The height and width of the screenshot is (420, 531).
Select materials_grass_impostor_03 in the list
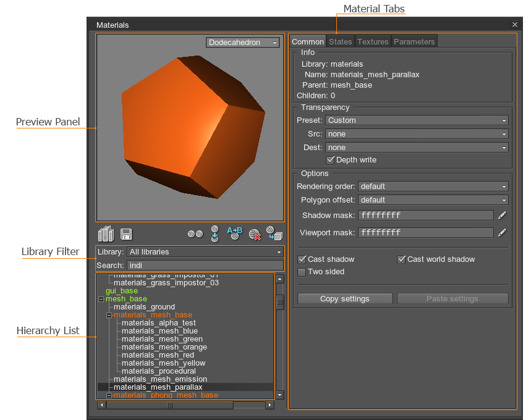coord(166,283)
